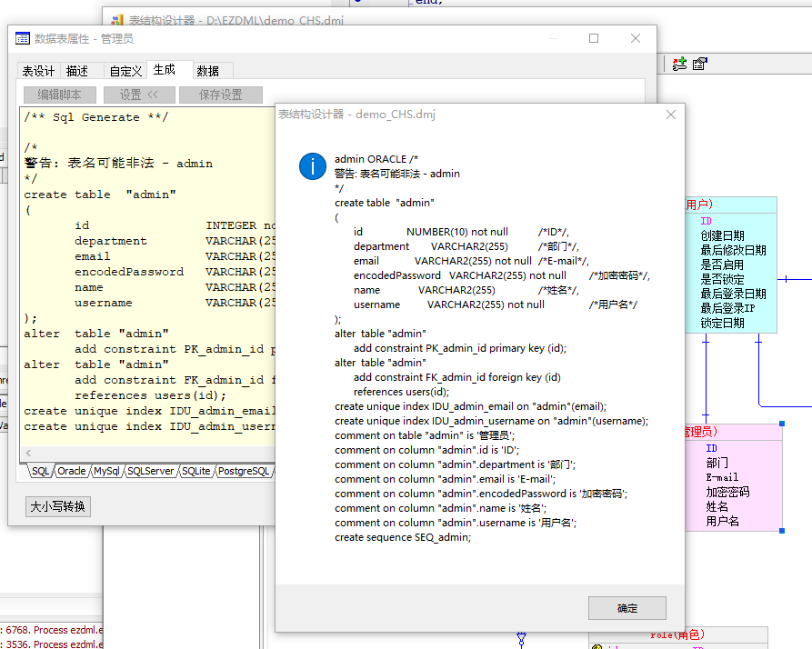Click the '/** Sql Generate **/' line in script editor
Image resolution: width=812 pixels, height=649 pixels.
[96, 117]
